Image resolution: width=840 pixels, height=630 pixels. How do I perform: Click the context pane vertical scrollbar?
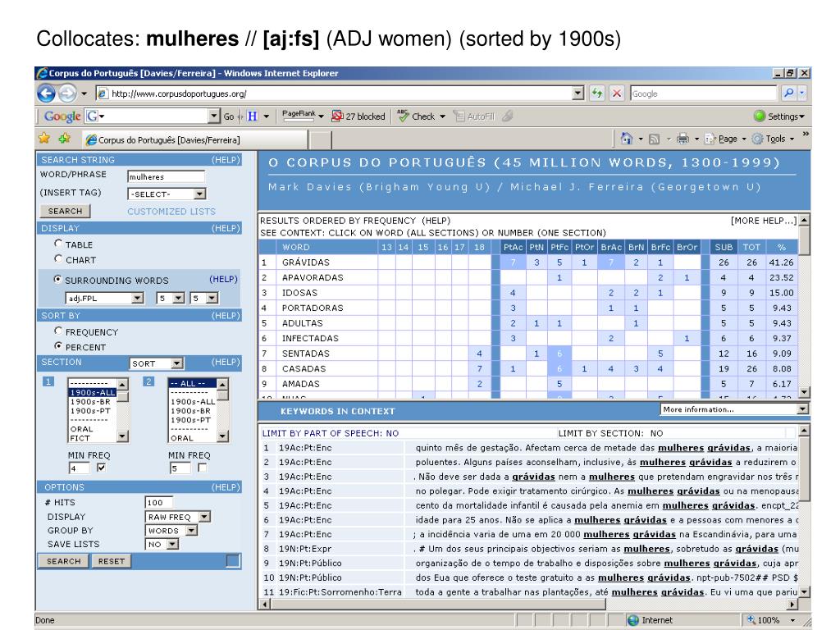(804, 512)
